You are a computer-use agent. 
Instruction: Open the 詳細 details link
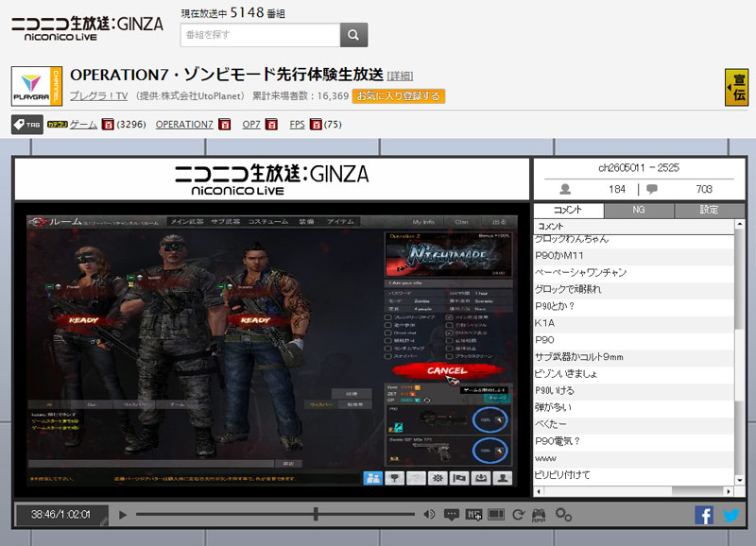[x=400, y=77]
